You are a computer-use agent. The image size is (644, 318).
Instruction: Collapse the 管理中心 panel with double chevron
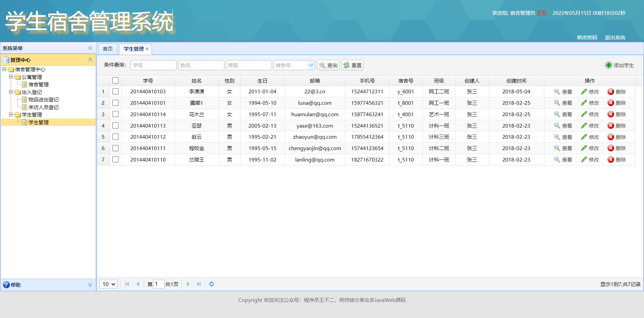coord(90,59)
